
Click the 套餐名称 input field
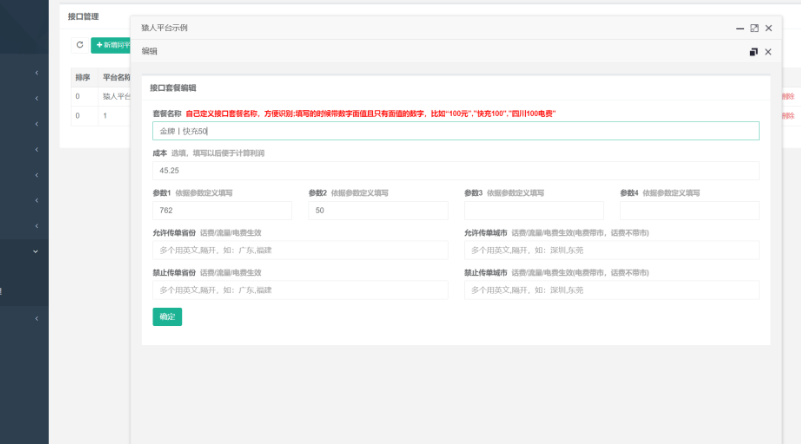455,131
